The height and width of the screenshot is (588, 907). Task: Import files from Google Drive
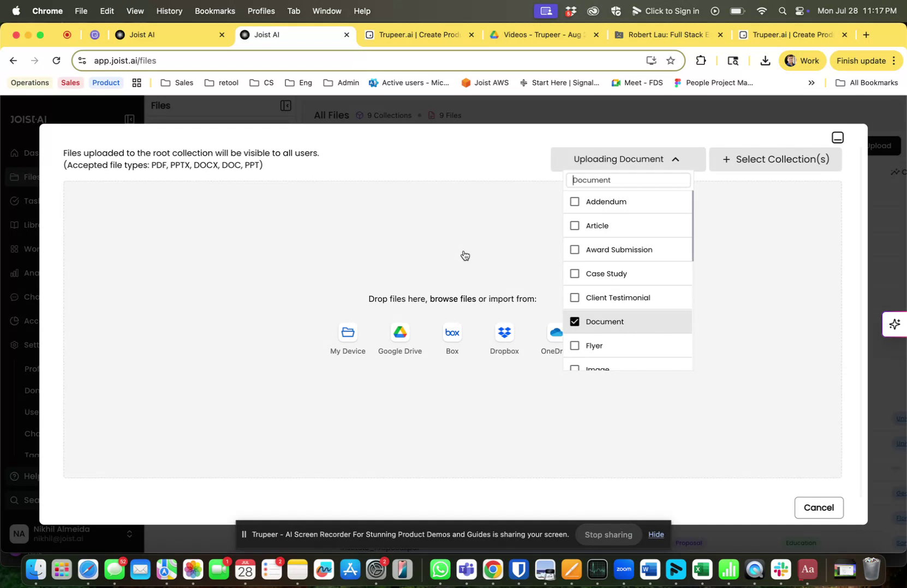399,338
